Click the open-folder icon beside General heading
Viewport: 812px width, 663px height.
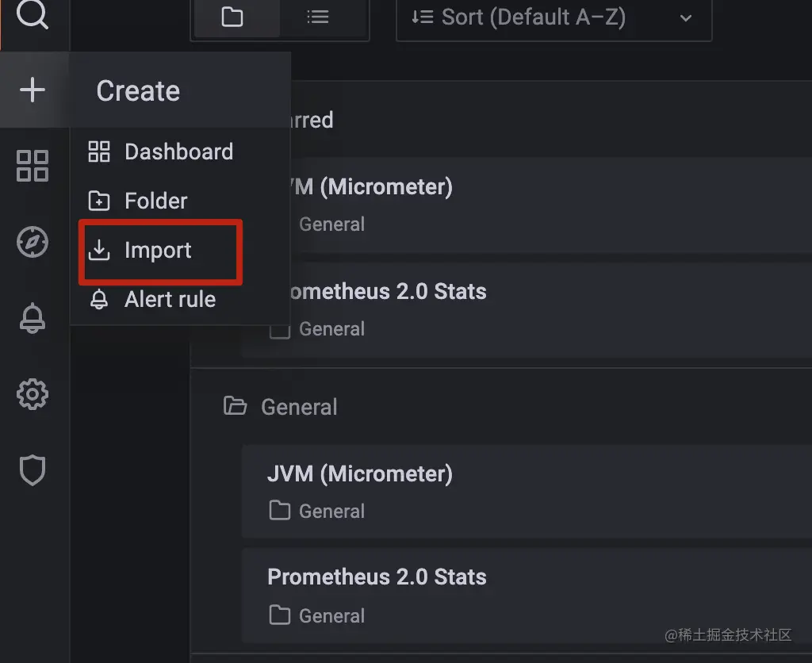[x=235, y=406]
